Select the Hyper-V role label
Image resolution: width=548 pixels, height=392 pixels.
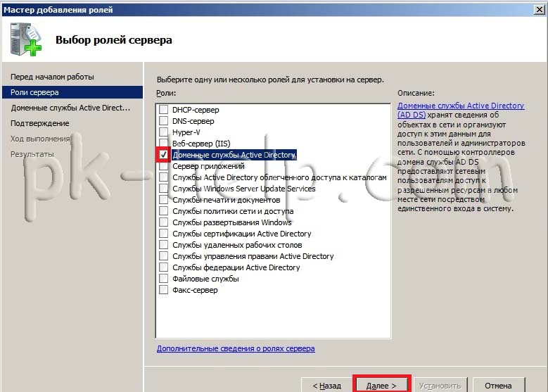click(186, 132)
